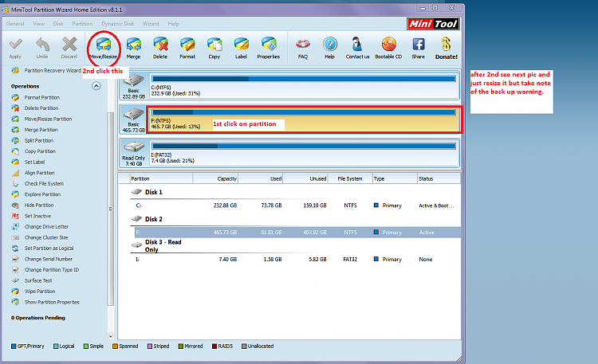Collapse the Operations panel chevron
The image size is (598, 364).
[x=96, y=86]
